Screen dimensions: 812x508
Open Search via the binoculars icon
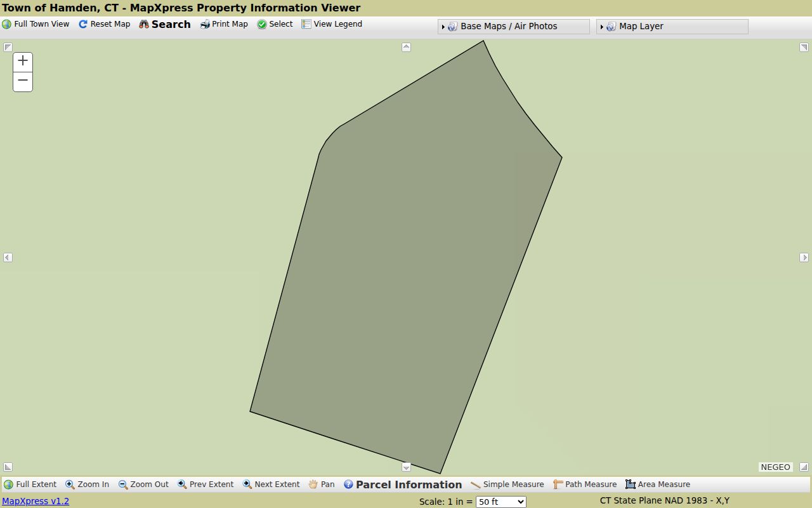(144, 24)
